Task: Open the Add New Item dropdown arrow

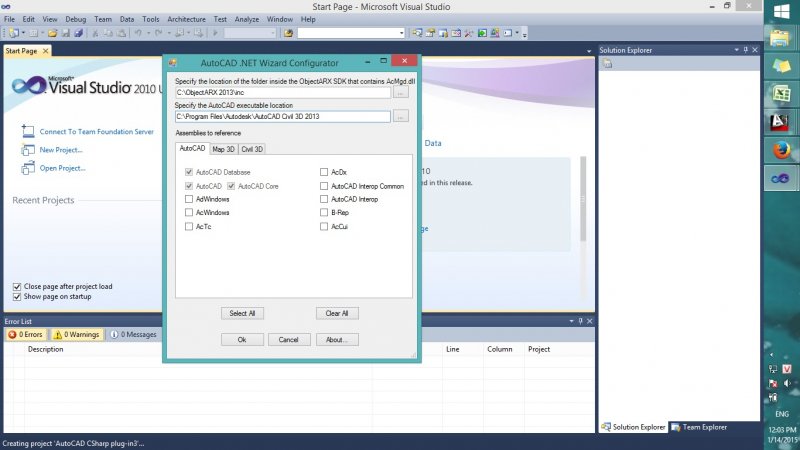Action: coord(42,33)
